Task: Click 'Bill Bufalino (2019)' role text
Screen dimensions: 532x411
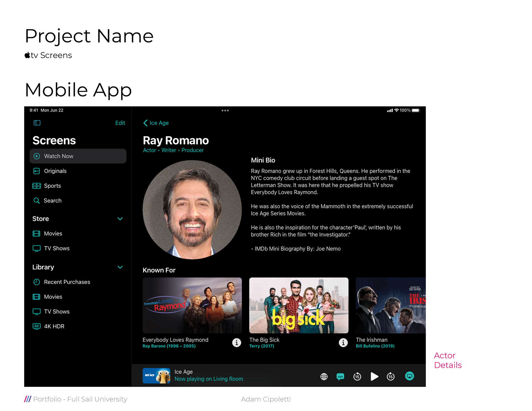Action: click(x=375, y=346)
